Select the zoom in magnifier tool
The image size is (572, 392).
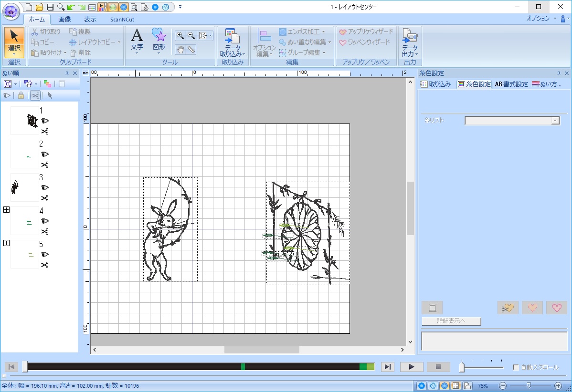pos(180,35)
